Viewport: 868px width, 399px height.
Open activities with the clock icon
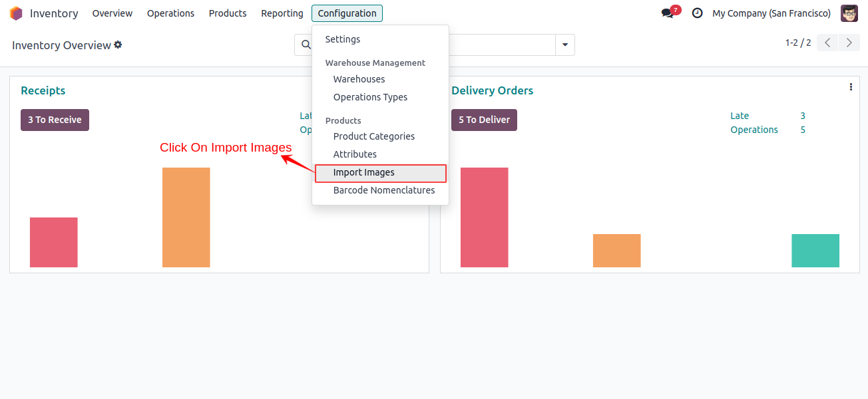click(x=697, y=13)
